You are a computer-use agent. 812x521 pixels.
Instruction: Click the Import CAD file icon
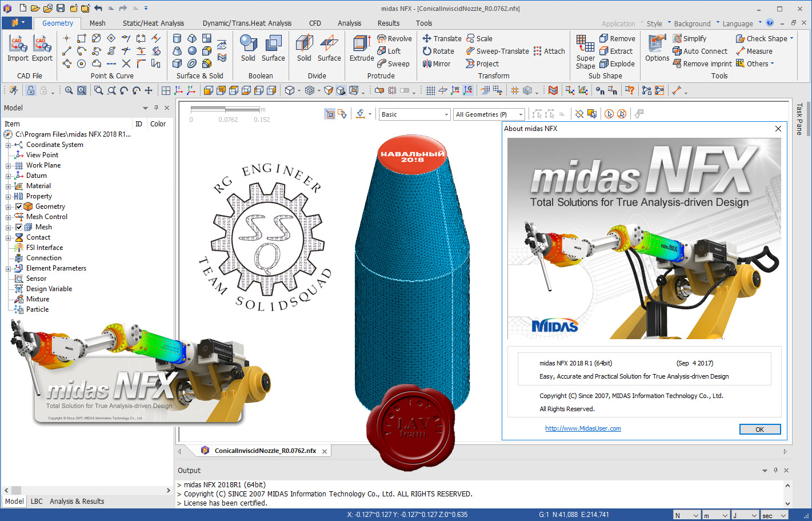pos(18,49)
